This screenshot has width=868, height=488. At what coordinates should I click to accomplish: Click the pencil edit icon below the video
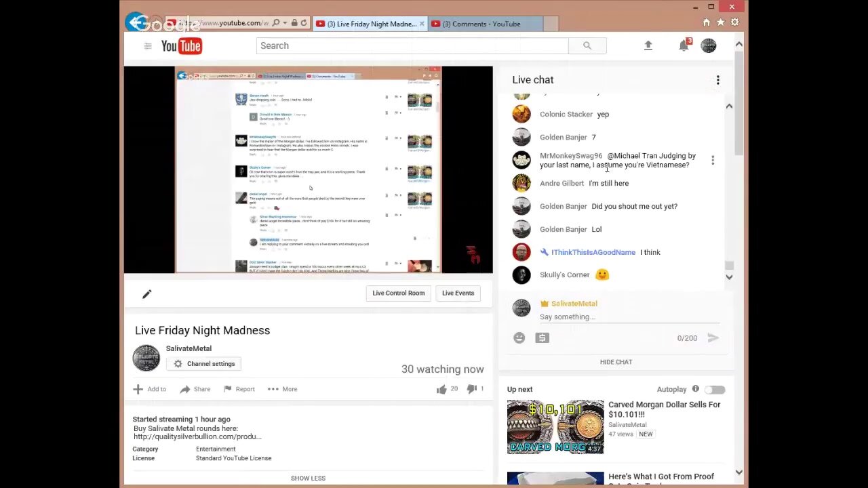[146, 293]
